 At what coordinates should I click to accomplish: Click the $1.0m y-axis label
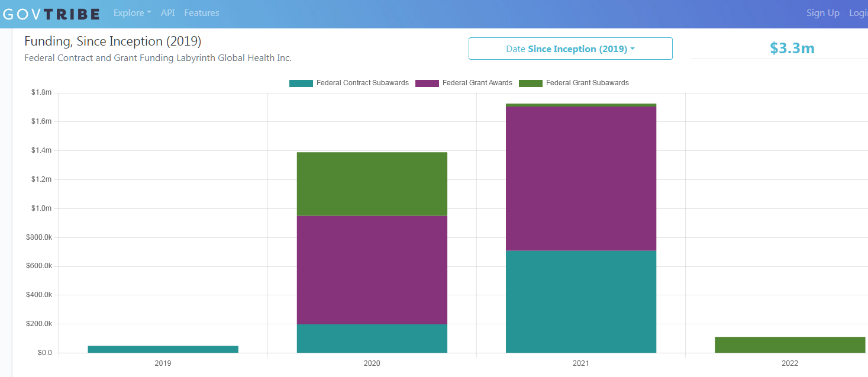point(41,208)
